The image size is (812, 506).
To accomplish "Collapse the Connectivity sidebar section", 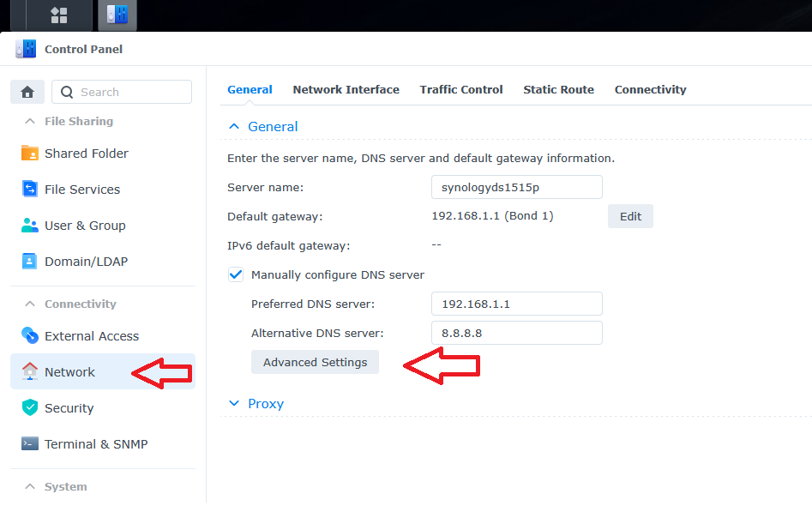I will 30,304.
